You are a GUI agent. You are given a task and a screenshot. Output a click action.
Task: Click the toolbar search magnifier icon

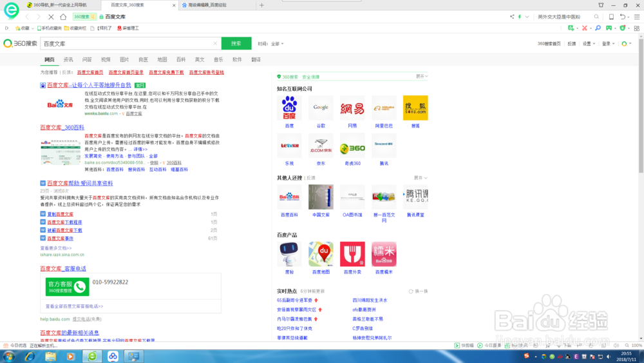point(596,17)
